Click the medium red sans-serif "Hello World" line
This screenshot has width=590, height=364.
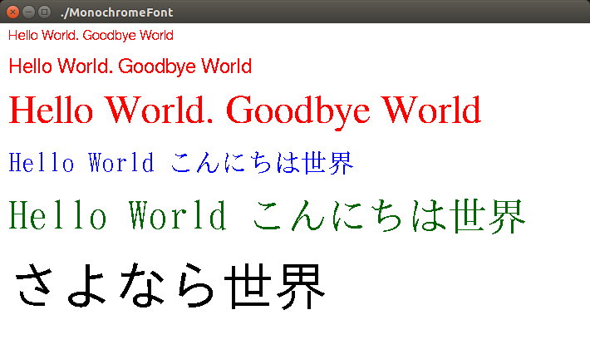[130, 66]
